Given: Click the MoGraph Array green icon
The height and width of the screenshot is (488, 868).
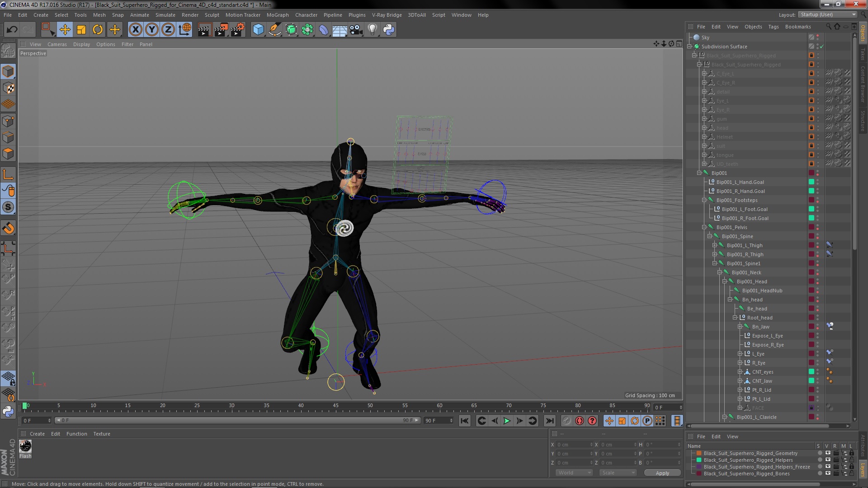Looking at the screenshot, I should coord(307,30).
